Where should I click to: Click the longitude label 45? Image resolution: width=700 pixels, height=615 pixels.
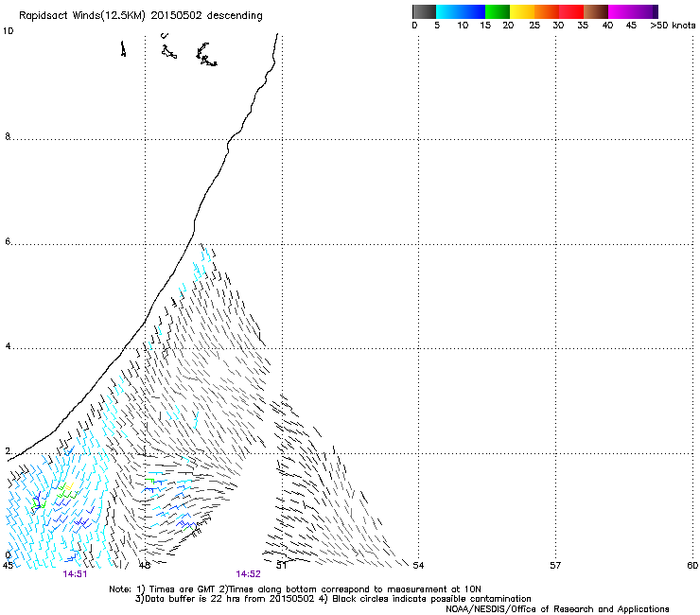point(8,566)
